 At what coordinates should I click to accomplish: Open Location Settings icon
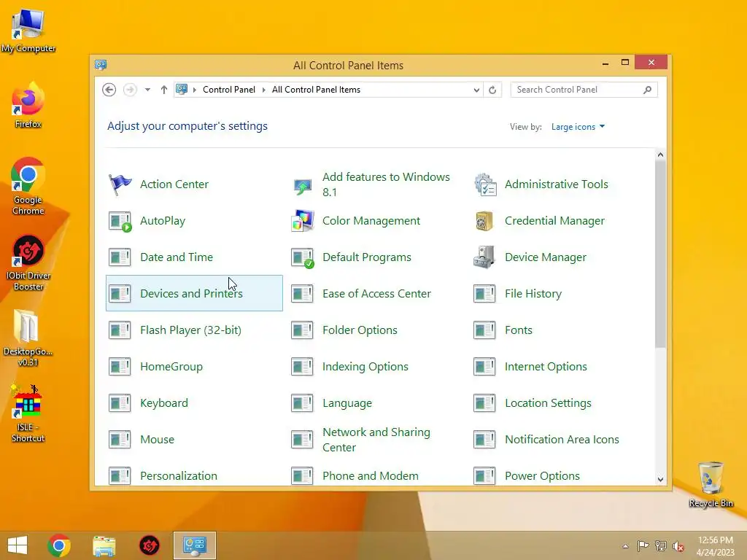point(484,403)
